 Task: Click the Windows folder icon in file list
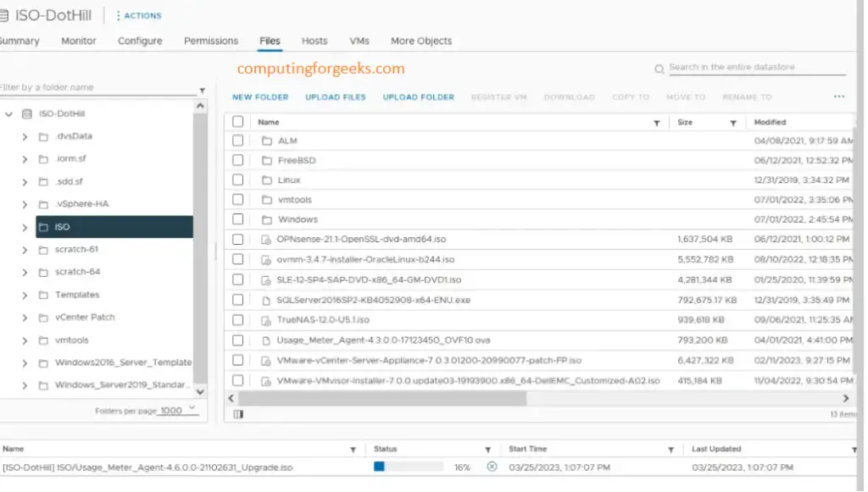point(266,219)
